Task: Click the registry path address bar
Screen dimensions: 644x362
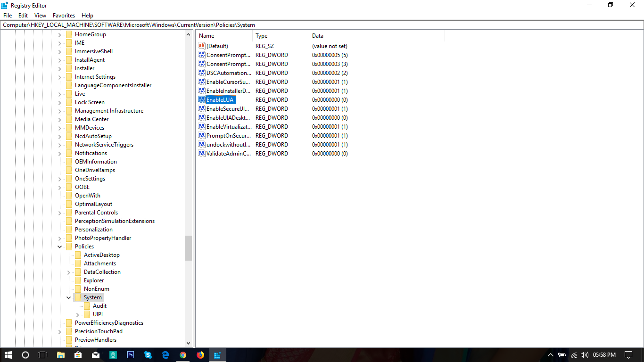Action: tap(322, 25)
